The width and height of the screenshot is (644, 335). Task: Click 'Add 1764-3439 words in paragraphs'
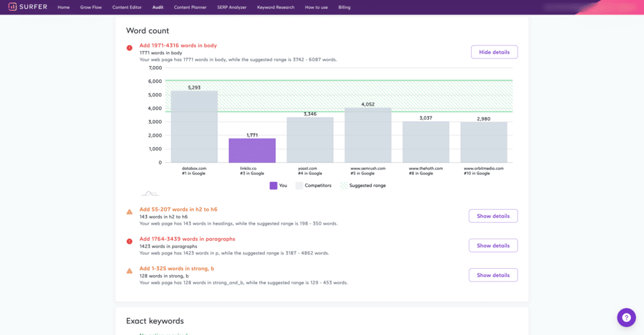point(187,239)
